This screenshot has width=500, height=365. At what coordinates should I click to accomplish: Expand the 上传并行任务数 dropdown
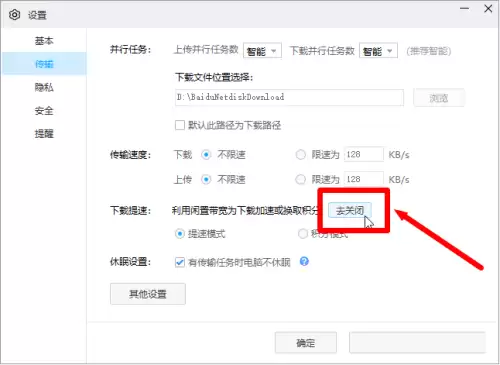pyautogui.click(x=262, y=51)
